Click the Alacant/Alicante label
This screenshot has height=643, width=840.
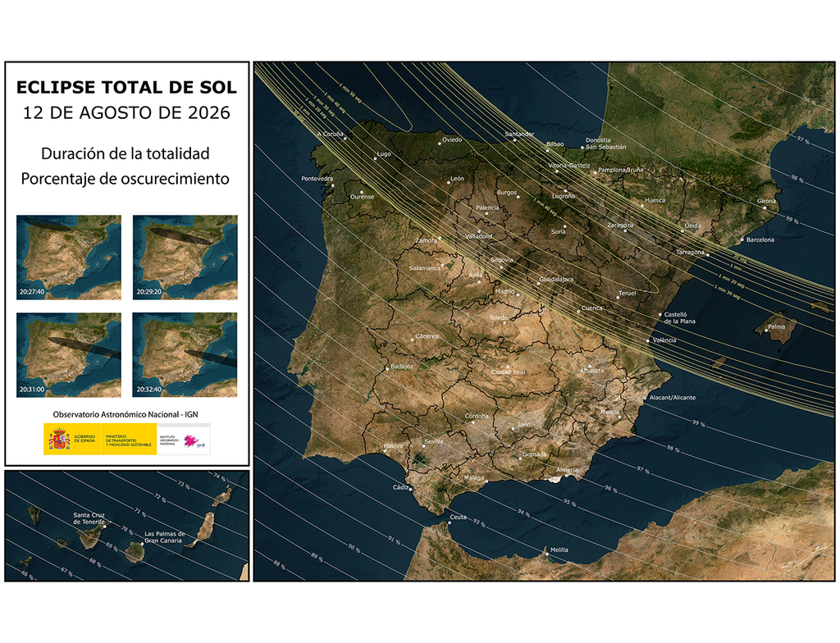pos(673,398)
